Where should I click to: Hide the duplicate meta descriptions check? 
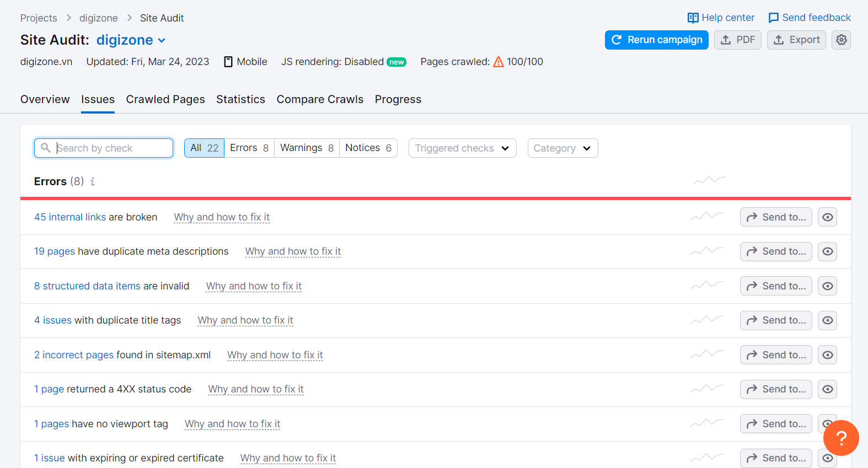coord(827,251)
